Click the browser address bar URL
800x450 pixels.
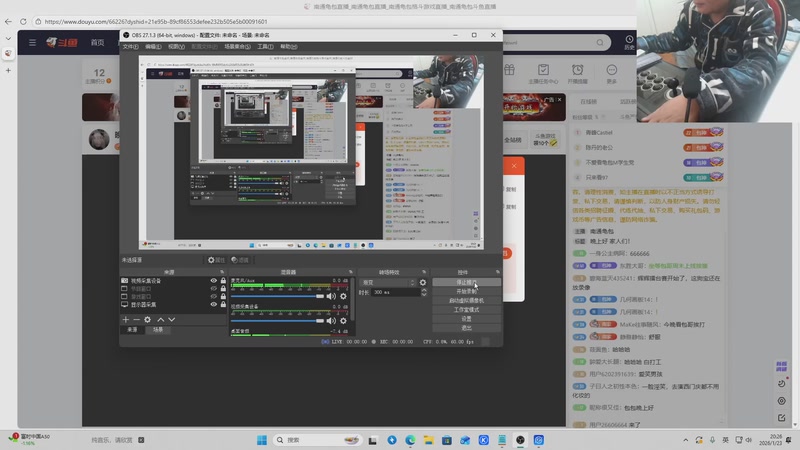coord(156,21)
